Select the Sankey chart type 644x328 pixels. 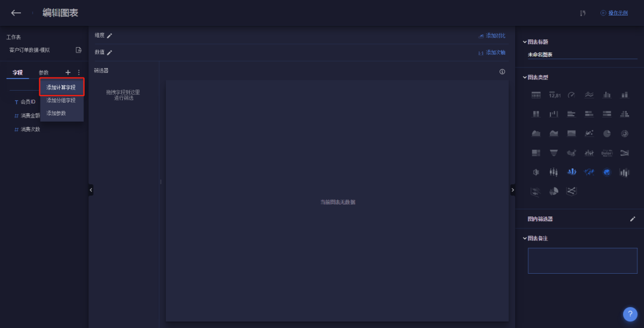click(624, 153)
